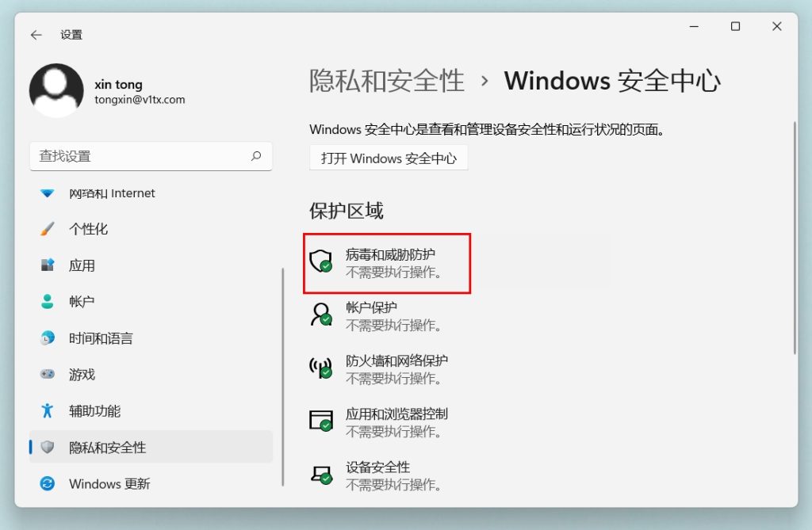The width and height of the screenshot is (812, 530).
Task: Maximize the Settings window
Action: (x=735, y=26)
